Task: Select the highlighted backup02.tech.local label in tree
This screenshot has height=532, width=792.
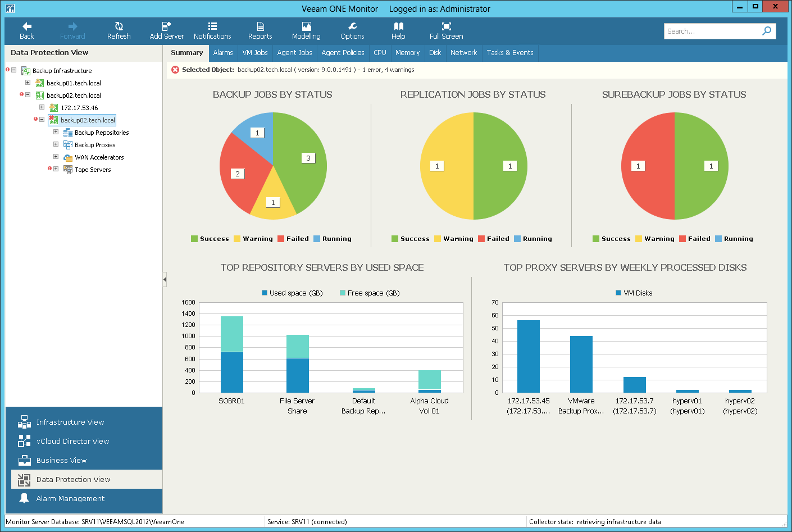Action: coord(88,120)
